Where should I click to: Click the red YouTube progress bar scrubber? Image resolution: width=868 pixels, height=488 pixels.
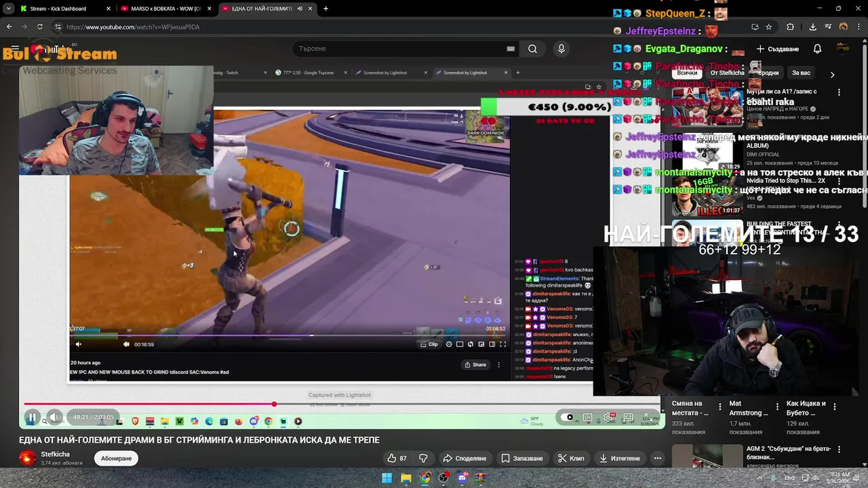pyautogui.click(x=274, y=405)
